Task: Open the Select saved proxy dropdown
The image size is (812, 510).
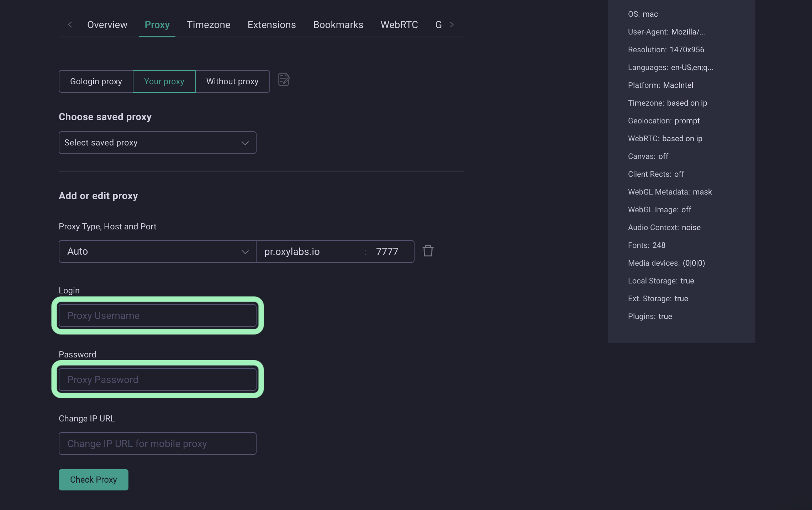Action: coord(157,143)
